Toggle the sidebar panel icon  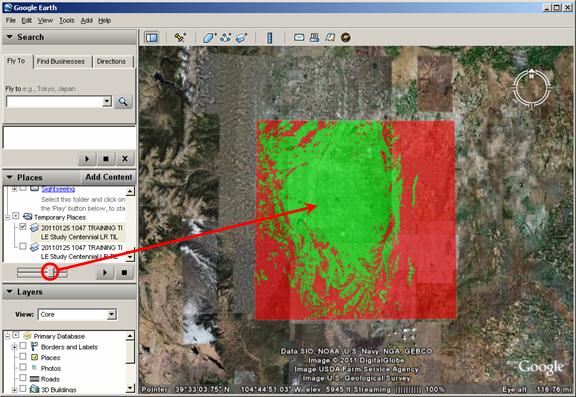coord(151,37)
